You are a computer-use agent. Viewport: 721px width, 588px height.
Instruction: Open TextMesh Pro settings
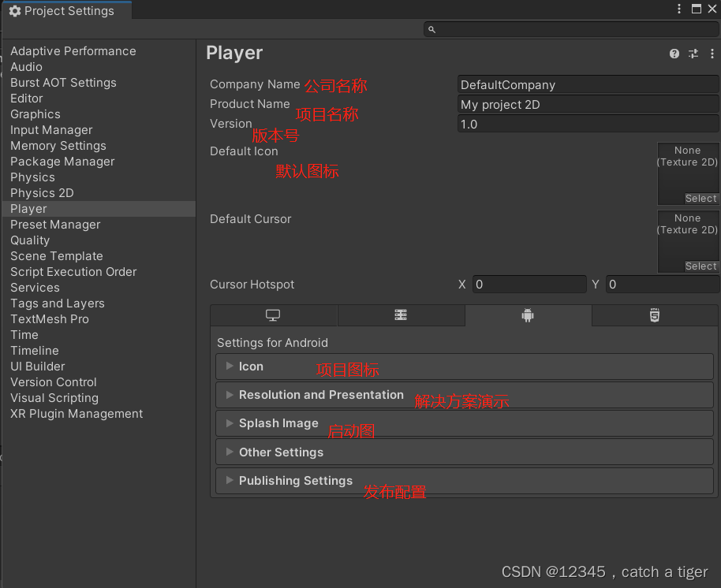click(50, 319)
